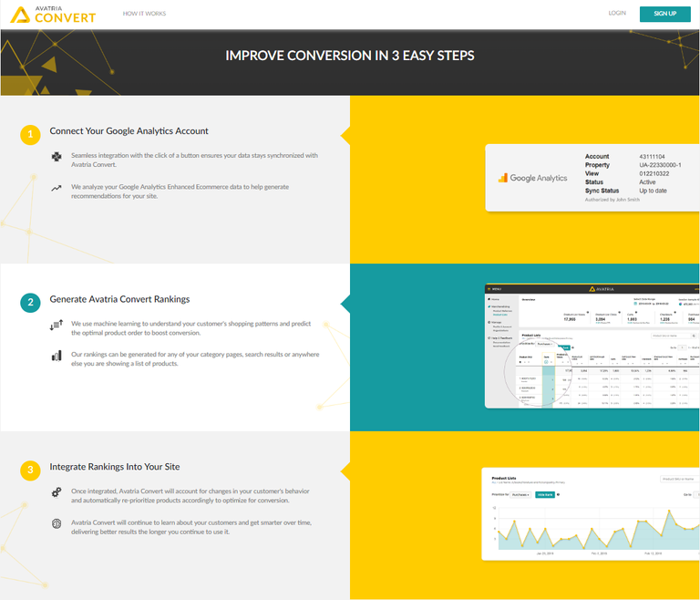Click the Google Analytics account card
The height and width of the screenshot is (600, 700).
click(x=592, y=178)
